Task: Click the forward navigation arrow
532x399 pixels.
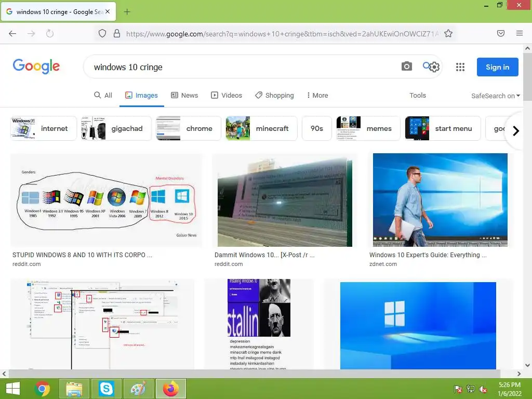Action: [x=31, y=33]
